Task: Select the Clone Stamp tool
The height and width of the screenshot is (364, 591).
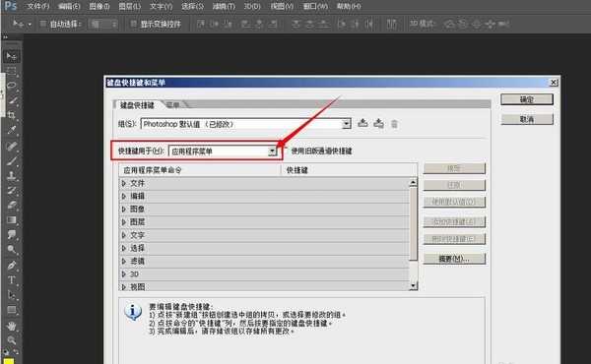Action: (11, 175)
